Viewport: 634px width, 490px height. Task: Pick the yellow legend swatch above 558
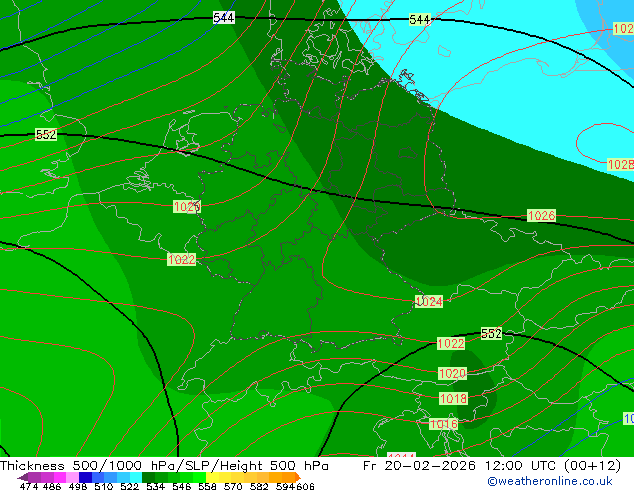pyautogui.click(x=212, y=477)
